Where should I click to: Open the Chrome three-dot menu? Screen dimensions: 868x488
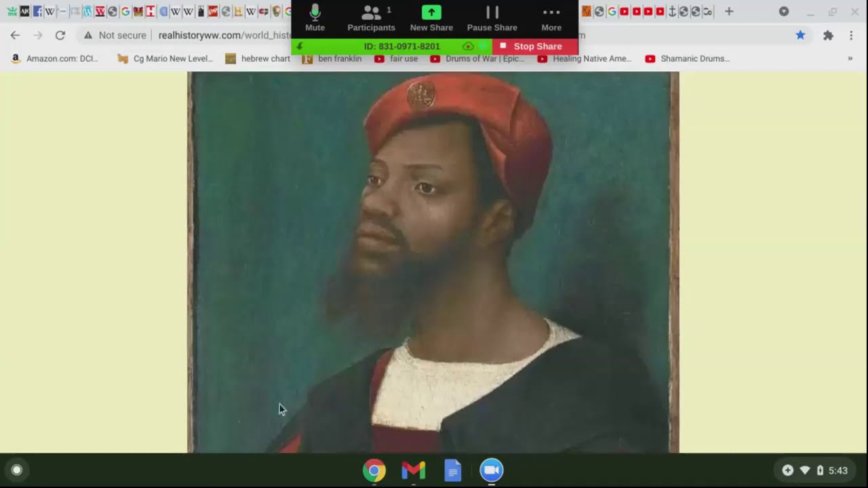(x=851, y=35)
